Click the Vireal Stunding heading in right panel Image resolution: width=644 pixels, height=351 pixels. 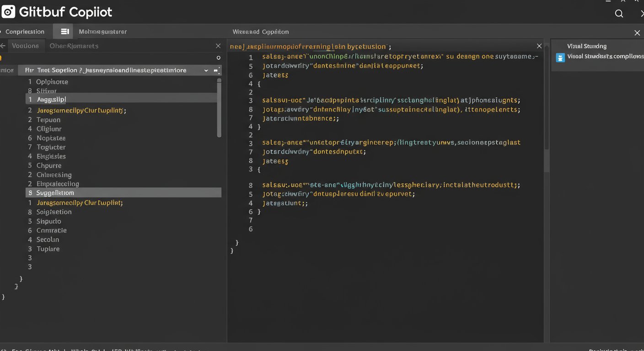point(587,46)
